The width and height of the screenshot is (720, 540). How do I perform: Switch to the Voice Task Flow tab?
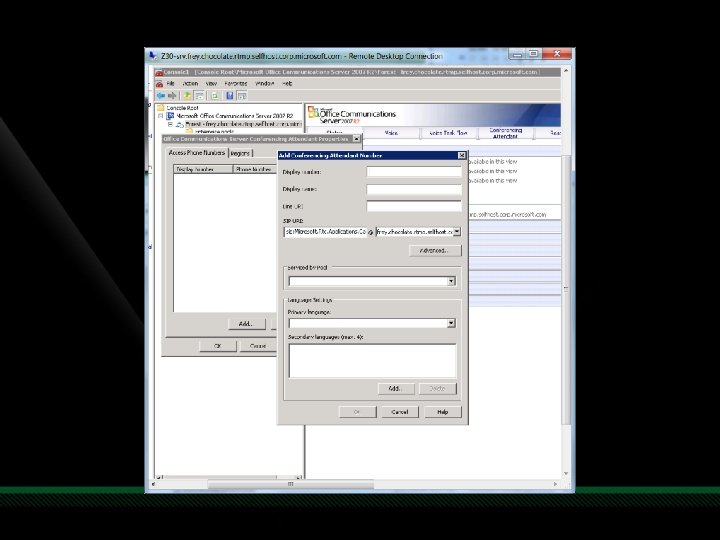pyautogui.click(x=448, y=133)
